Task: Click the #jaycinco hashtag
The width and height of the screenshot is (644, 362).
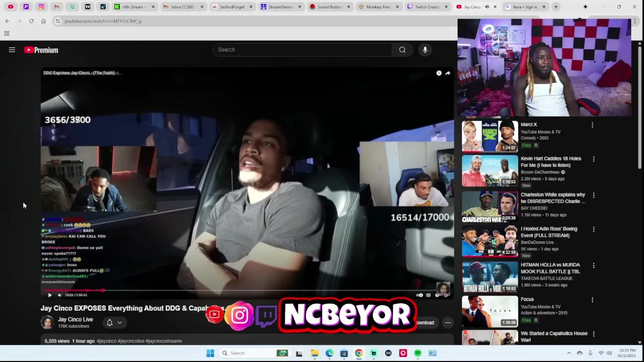Action: point(107,341)
